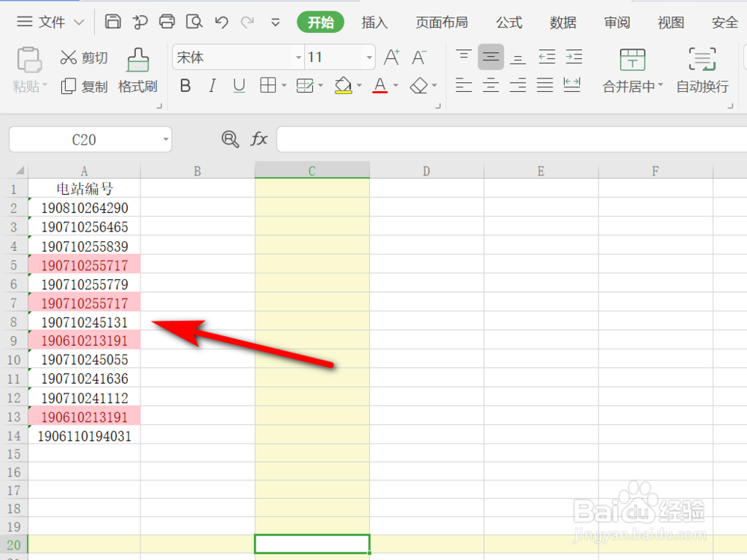The height and width of the screenshot is (560, 747).
Task: Click the Select All corner triangle
Action: coord(19,170)
